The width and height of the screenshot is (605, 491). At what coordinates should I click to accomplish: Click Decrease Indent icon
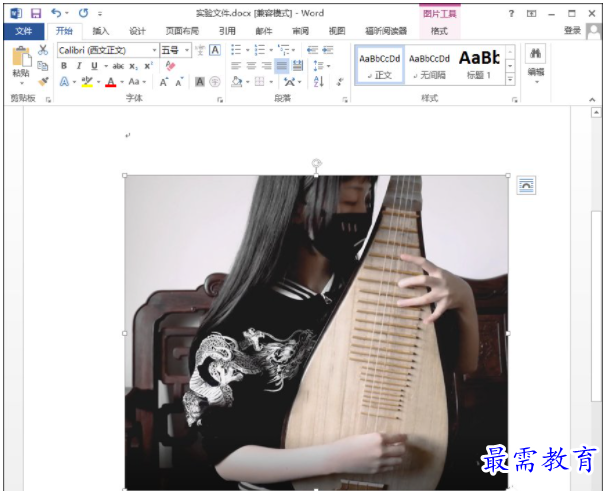tap(313, 50)
